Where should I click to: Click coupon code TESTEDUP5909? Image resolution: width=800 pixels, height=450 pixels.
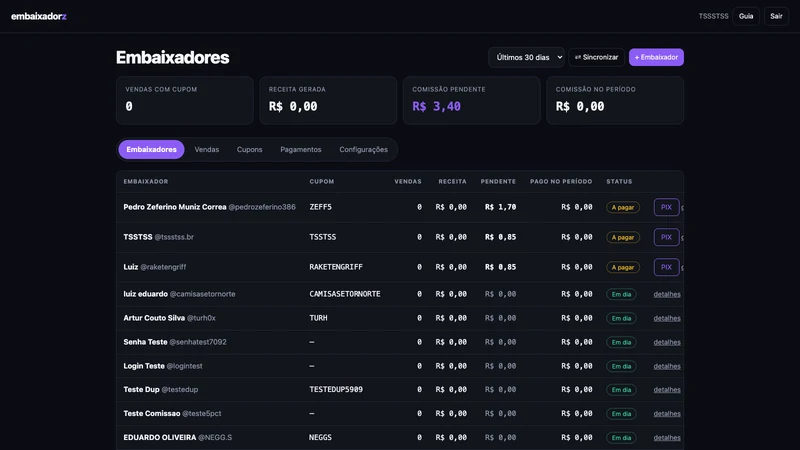pos(336,389)
